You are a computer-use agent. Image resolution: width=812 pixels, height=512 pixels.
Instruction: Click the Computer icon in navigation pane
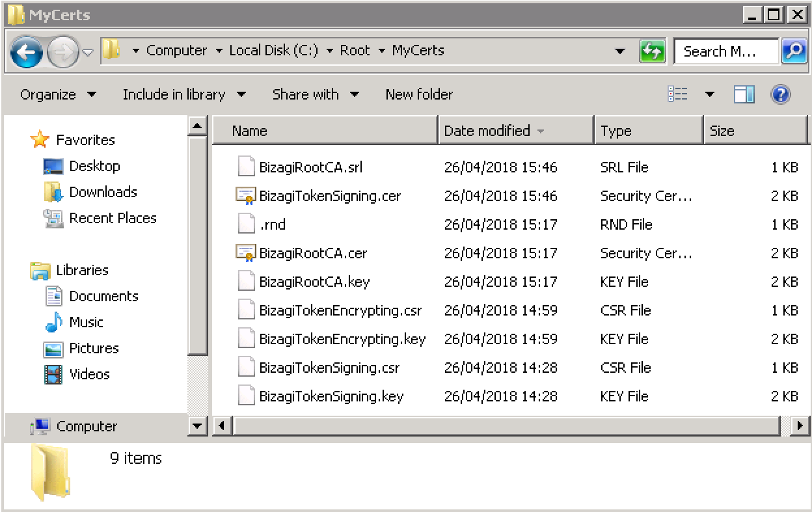(40, 427)
